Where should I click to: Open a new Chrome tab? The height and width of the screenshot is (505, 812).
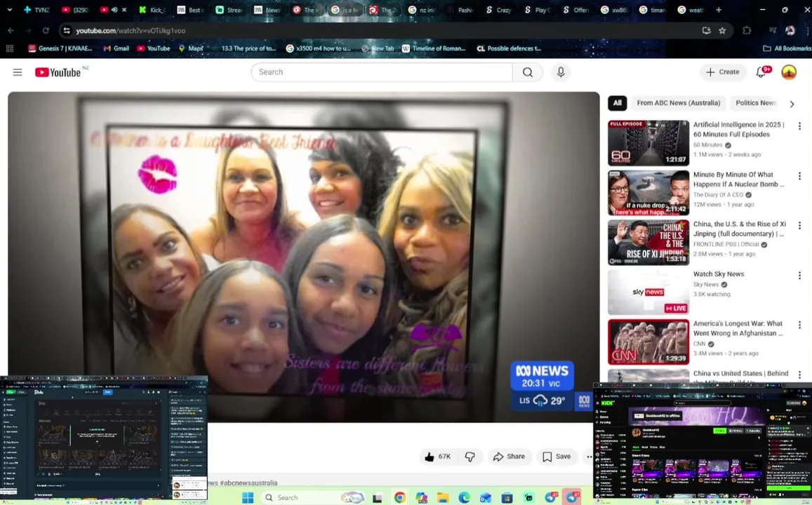(x=718, y=10)
